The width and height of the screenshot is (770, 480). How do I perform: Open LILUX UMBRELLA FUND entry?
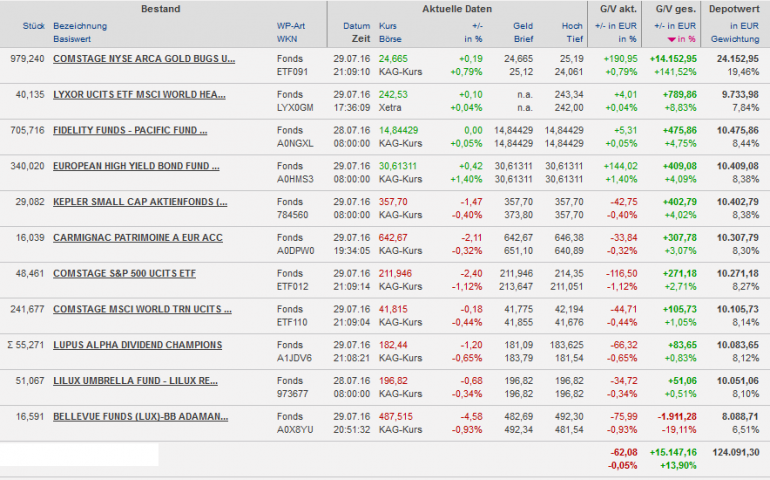pos(135,379)
